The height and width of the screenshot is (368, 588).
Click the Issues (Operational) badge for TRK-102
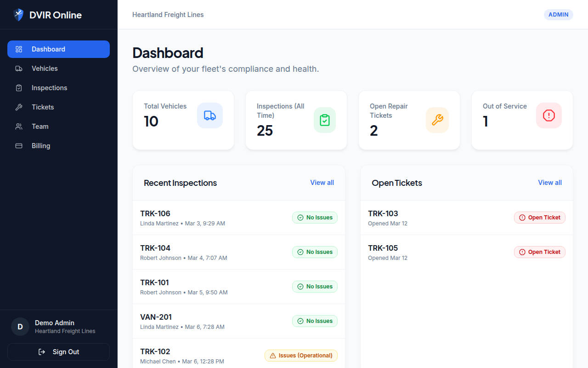[x=301, y=356]
